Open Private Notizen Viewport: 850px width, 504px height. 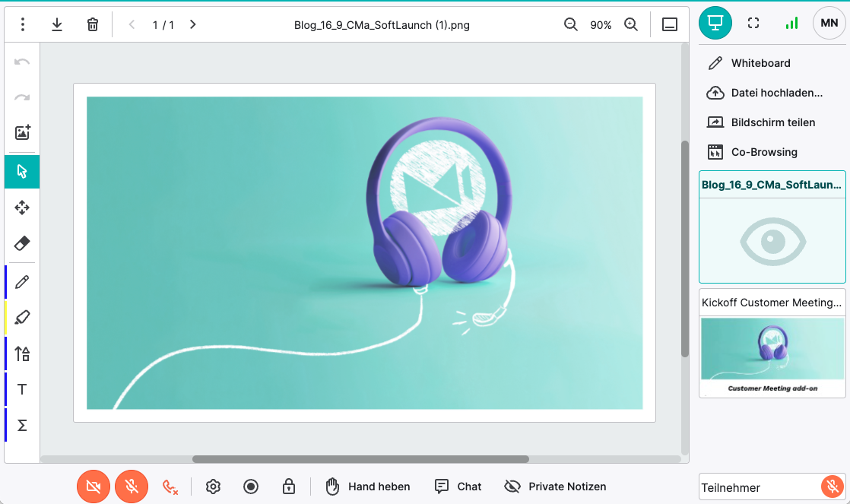click(x=555, y=487)
